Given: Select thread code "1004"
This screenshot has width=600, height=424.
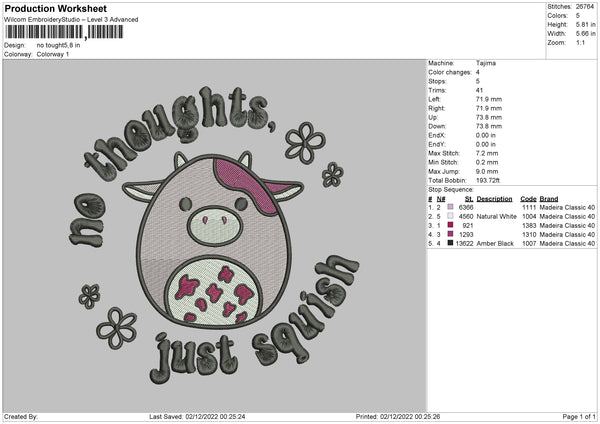Looking at the screenshot, I should [x=529, y=217].
